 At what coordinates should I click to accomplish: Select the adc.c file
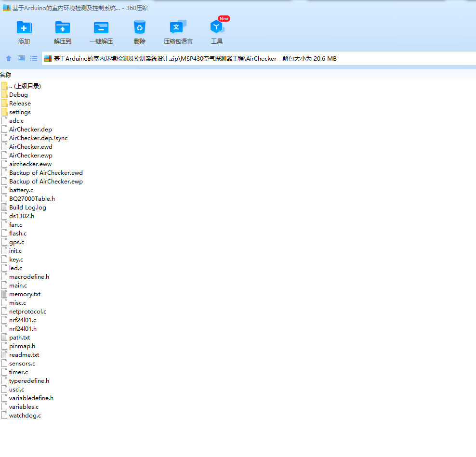tap(13, 121)
